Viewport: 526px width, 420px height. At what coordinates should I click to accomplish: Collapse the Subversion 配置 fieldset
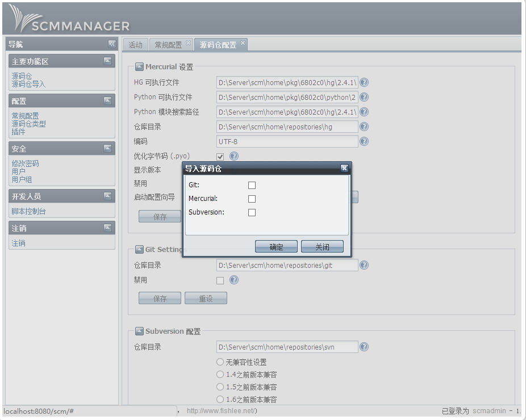click(x=139, y=331)
